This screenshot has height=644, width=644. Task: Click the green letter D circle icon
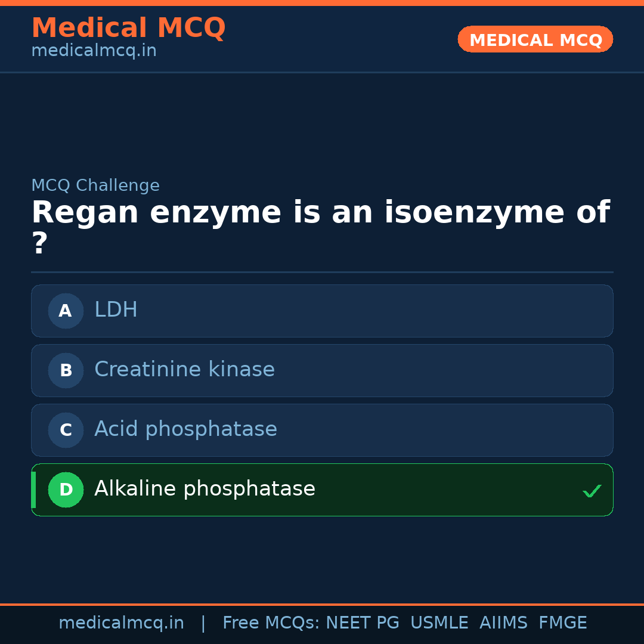coord(66,490)
